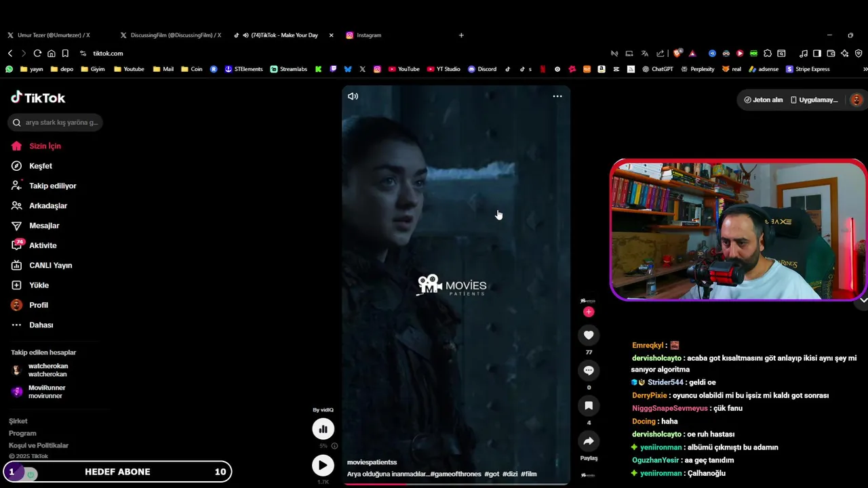Open the depo bookmark folder
Viewport: 868px width, 488px height.
[x=62, y=69]
